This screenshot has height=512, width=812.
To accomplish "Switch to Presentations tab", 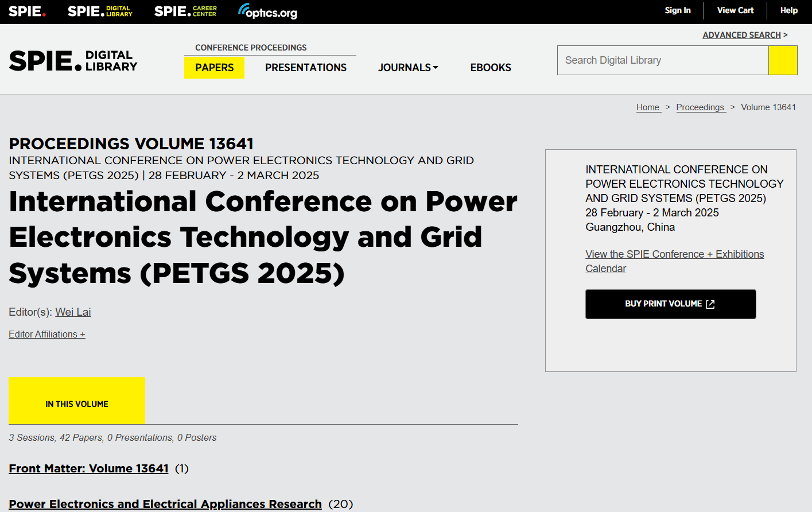I will (x=306, y=68).
